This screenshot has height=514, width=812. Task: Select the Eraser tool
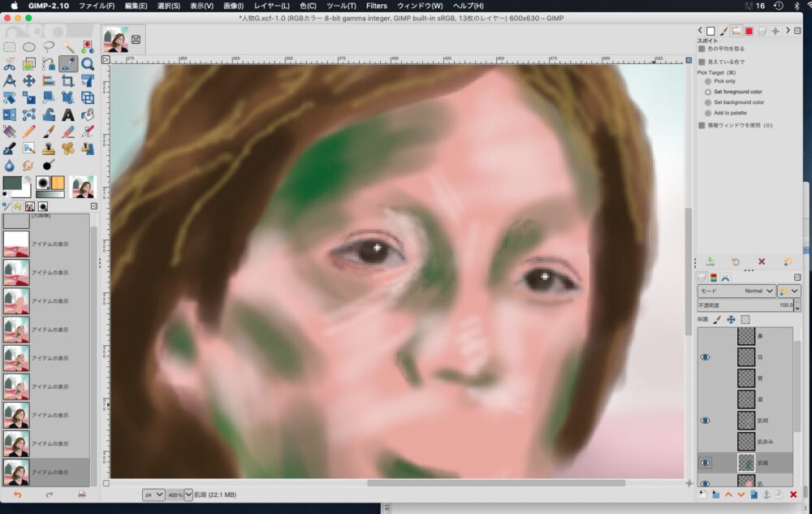click(68, 132)
